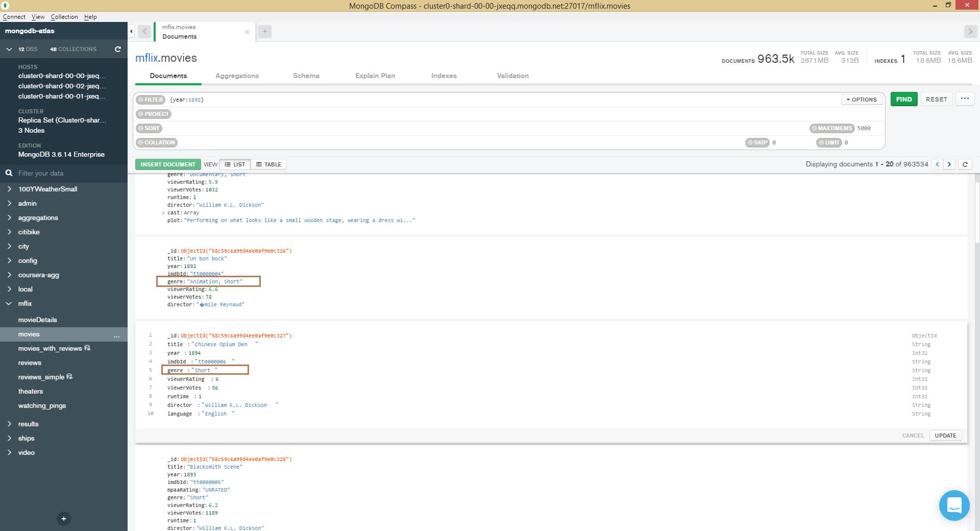
Task: Go to previous page of documents
Action: tap(937, 164)
